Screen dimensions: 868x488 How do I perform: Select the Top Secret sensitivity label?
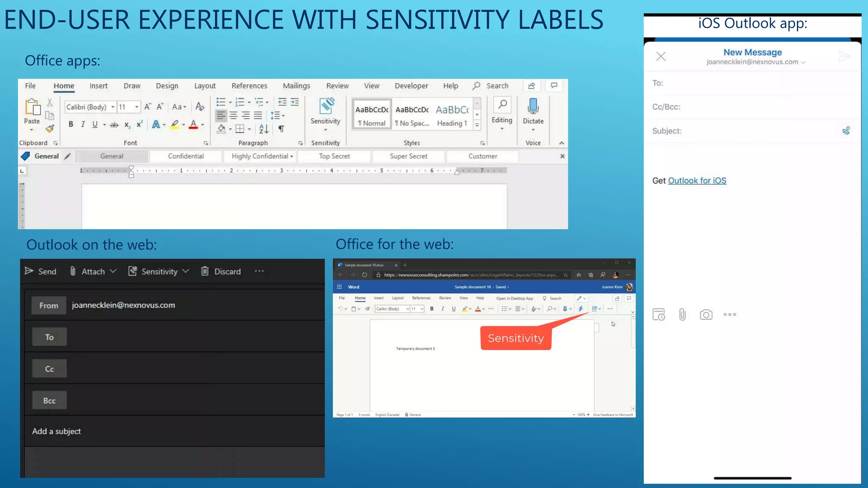pyautogui.click(x=334, y=156)
